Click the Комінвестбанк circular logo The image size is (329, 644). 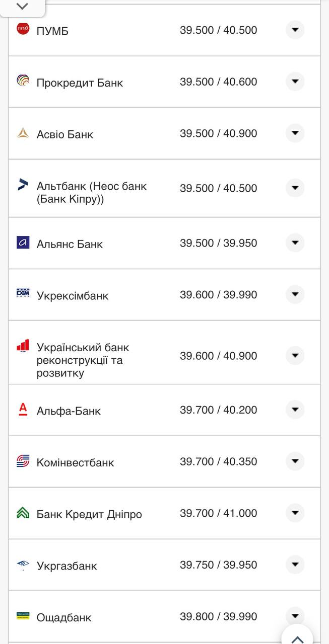coord(22,461)
